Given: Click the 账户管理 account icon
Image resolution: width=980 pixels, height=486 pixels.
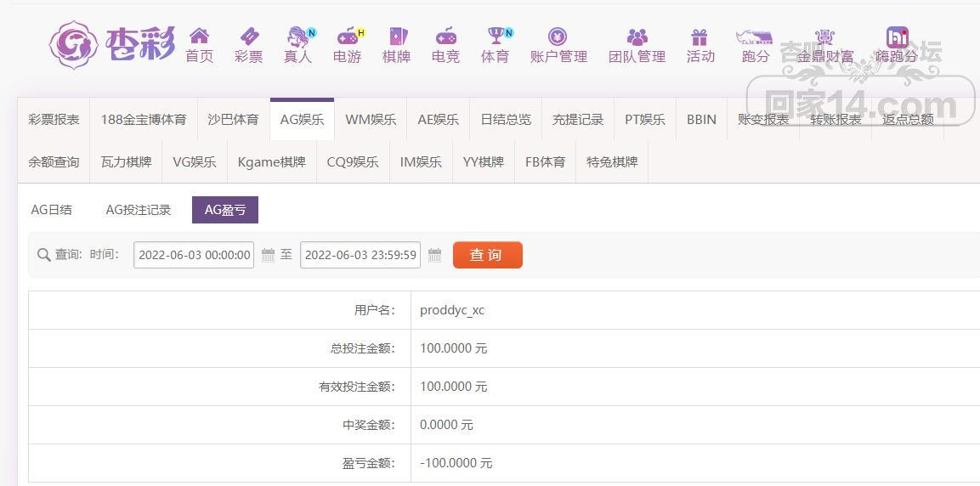Looking at the screenshot, I should pos(558,37).
